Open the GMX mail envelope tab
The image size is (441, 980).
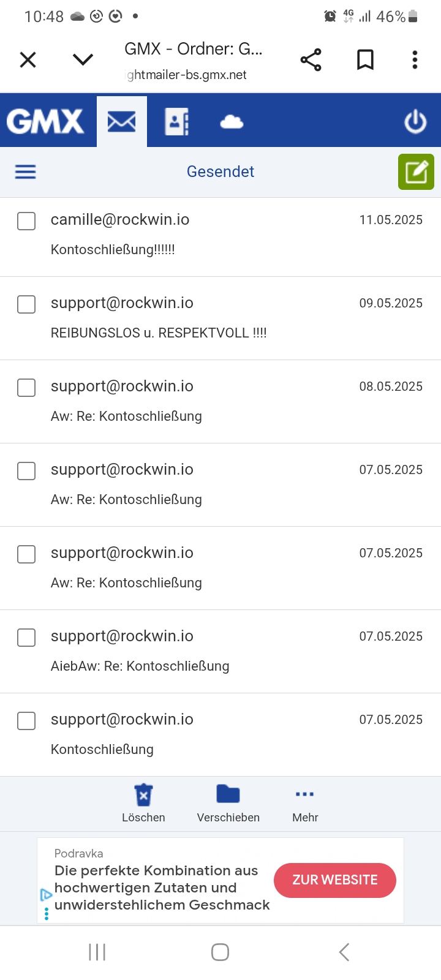click(x=121, y=121)
